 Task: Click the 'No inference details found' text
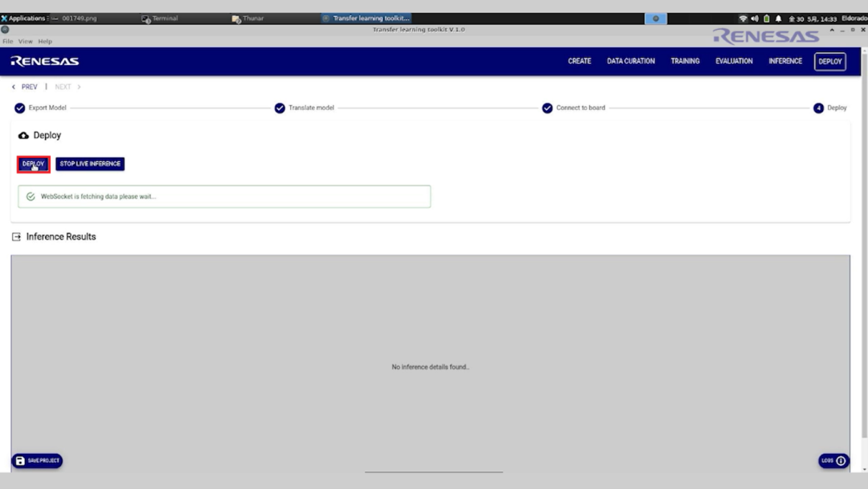(x=430, y=367)
